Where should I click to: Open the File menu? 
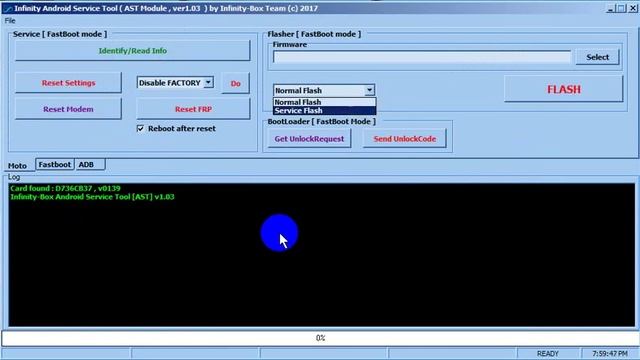[x=10, y=20]
